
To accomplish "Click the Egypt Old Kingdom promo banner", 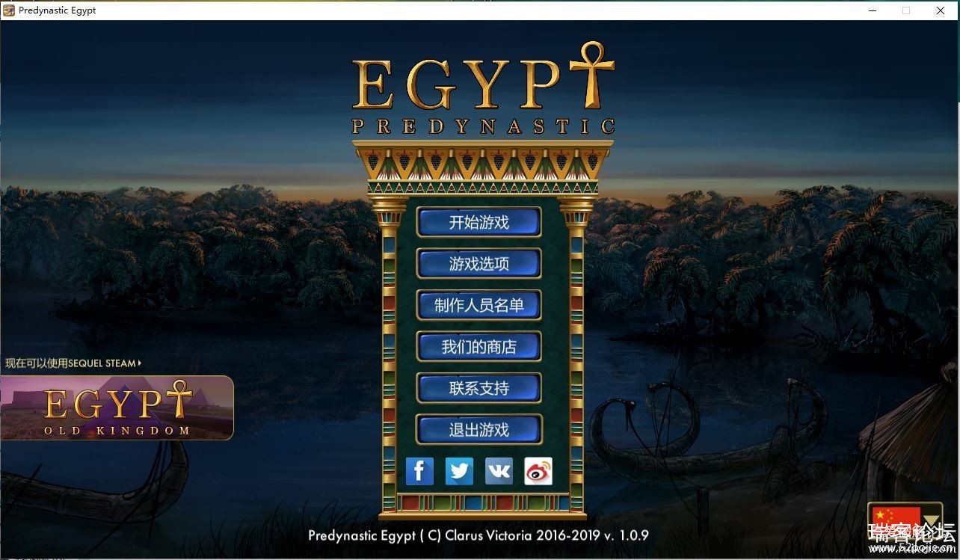I will tap(117, 407).
